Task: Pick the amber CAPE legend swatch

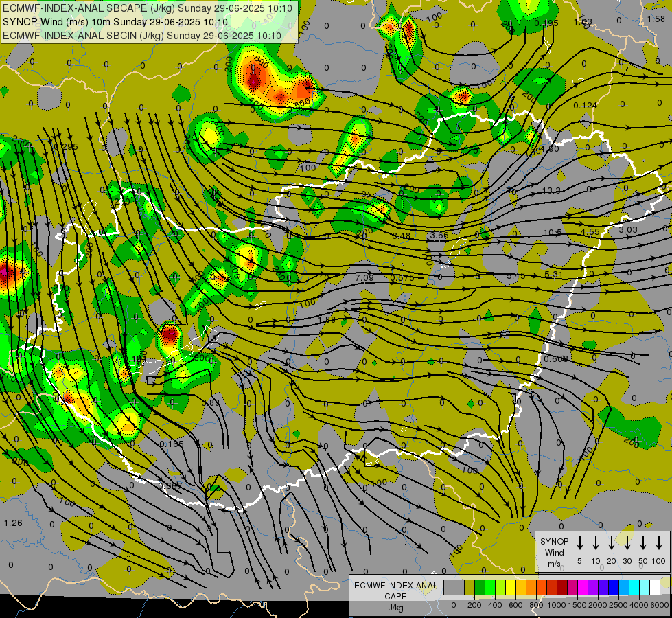Action: [x=521, y=587]
